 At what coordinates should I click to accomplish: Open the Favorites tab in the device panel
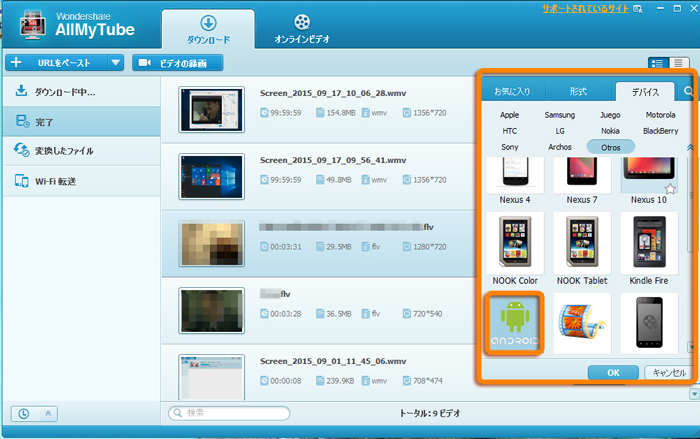(x=512, y=92)
